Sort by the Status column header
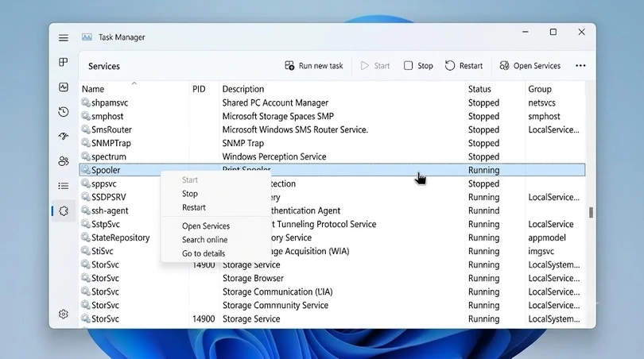The width and height of the screenshot is (644, 359). tap(479, 89)
